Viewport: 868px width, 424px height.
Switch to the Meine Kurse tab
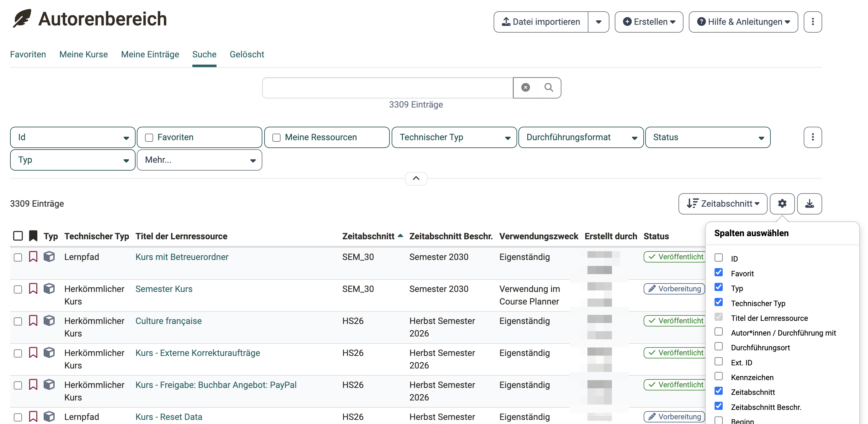83,54
